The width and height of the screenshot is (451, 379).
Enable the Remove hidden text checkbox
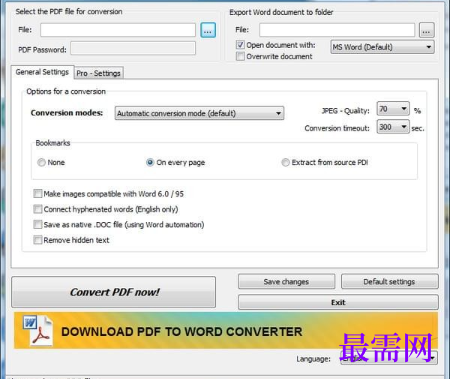pos(38,240)
